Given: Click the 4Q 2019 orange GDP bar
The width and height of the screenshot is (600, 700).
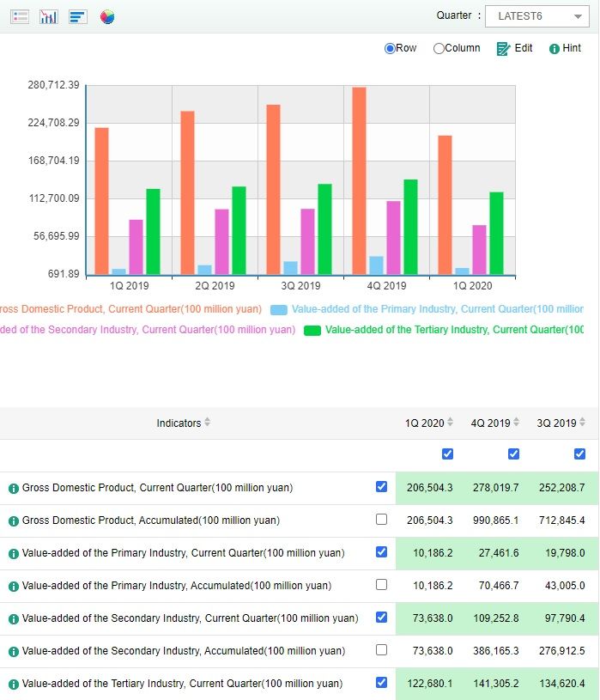Looking at the screenshot, I should (x=359, y=180).
